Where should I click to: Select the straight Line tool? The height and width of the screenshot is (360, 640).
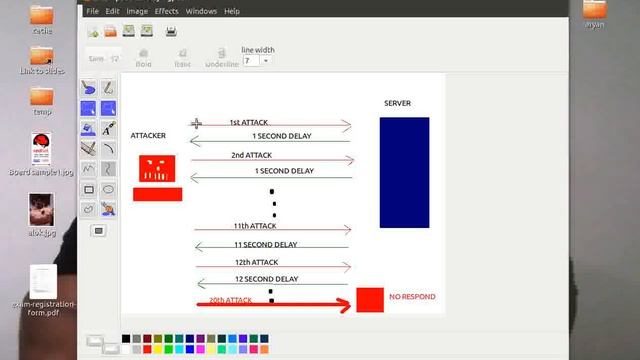tap(88, 149)
